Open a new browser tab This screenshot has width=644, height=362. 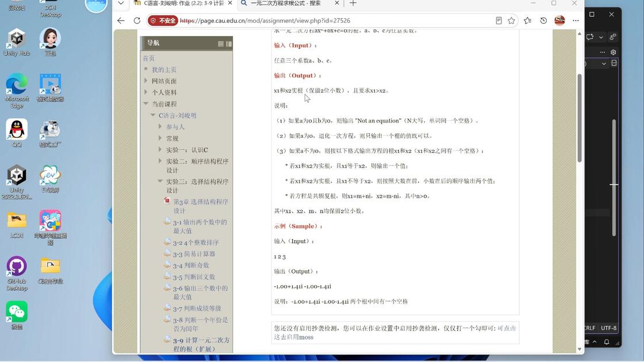point(353,3)
